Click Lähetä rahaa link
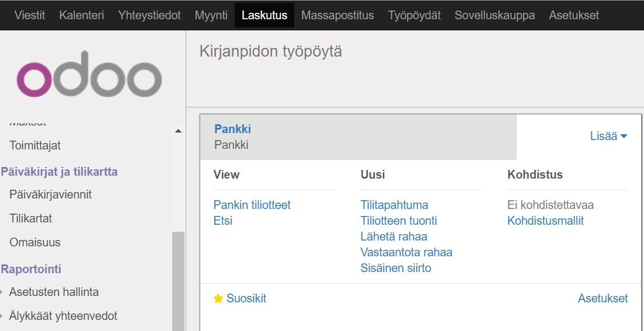 click(x=394, y=236)
